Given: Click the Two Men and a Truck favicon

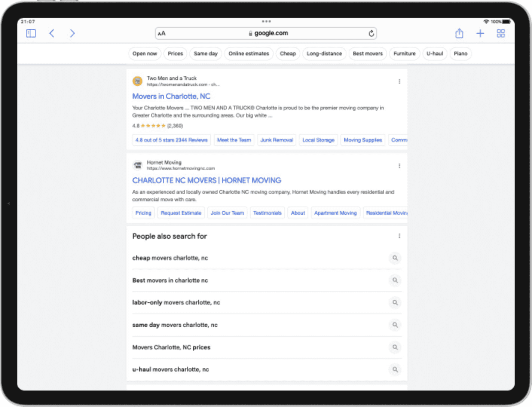Looking at the screenshot, I should 138,81.
